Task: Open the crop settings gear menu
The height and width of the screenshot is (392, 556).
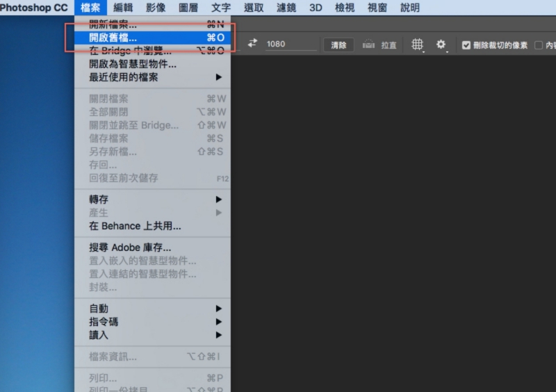Action: pyautogui.click(x=441, y=44)
